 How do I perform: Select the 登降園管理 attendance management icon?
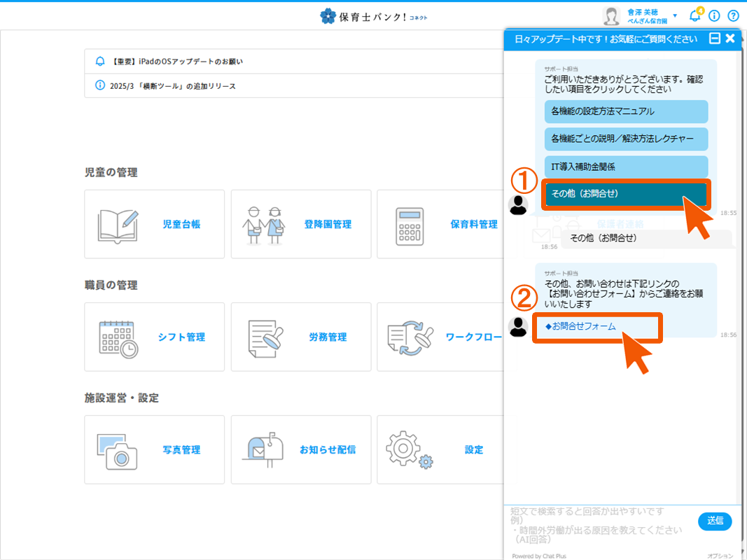coord(301,224)
